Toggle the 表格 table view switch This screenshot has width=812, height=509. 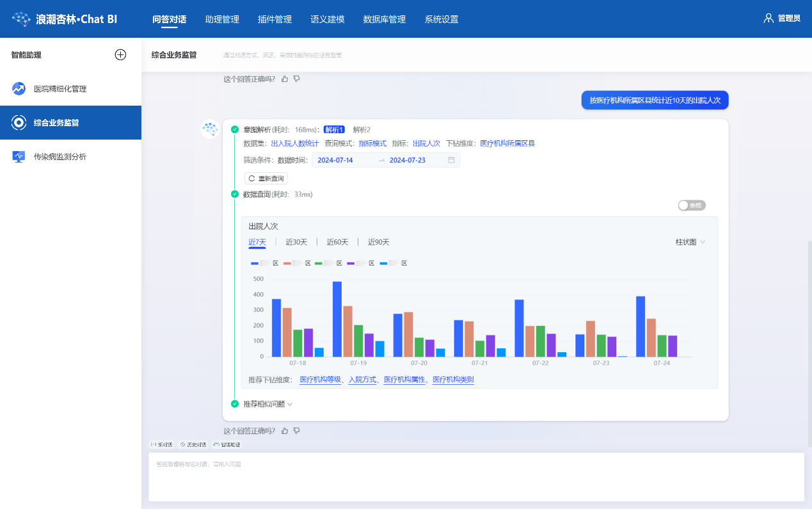[691, 206]
